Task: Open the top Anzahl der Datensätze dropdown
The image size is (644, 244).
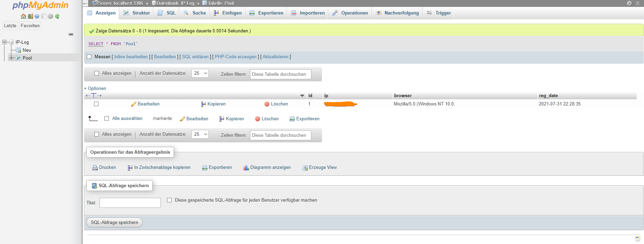Action: (200, 73)
